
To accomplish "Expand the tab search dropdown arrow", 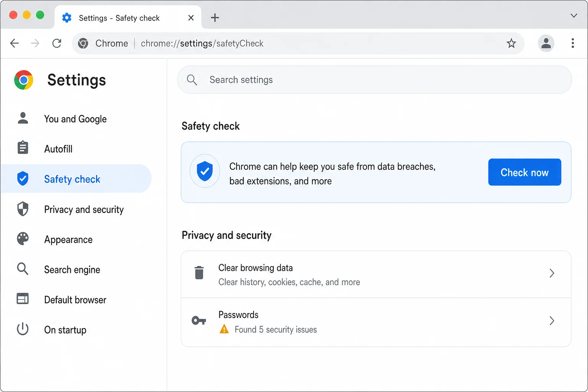I will (x=574, y=16).
